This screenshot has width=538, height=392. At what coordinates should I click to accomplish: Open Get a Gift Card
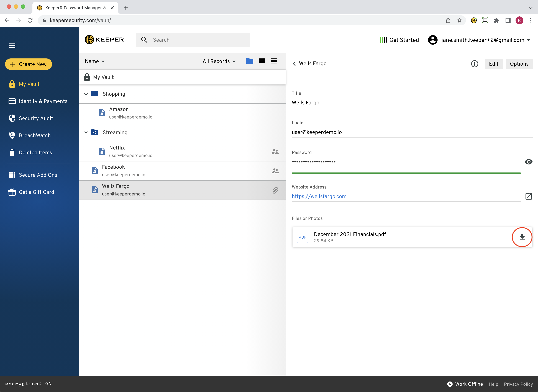click(x=31, y=192)
